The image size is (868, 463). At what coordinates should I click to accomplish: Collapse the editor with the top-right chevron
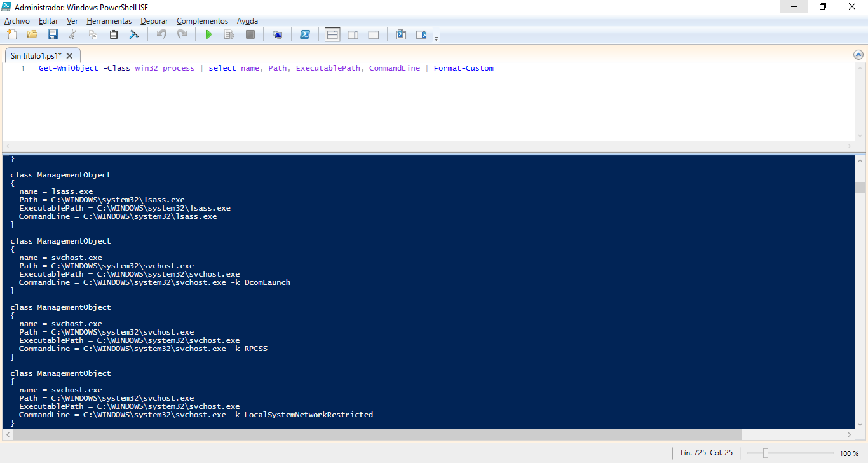tap(859, 54)
